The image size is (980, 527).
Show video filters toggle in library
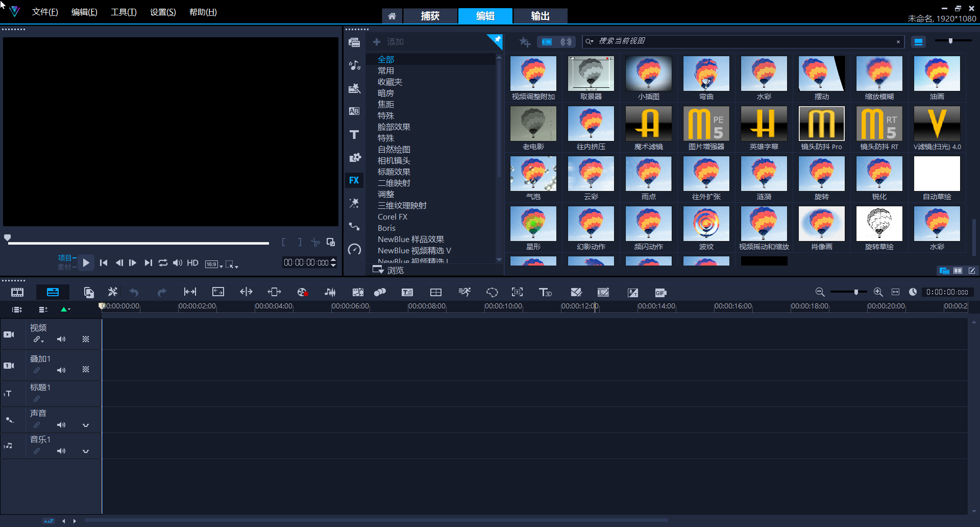tap(547, 42)
